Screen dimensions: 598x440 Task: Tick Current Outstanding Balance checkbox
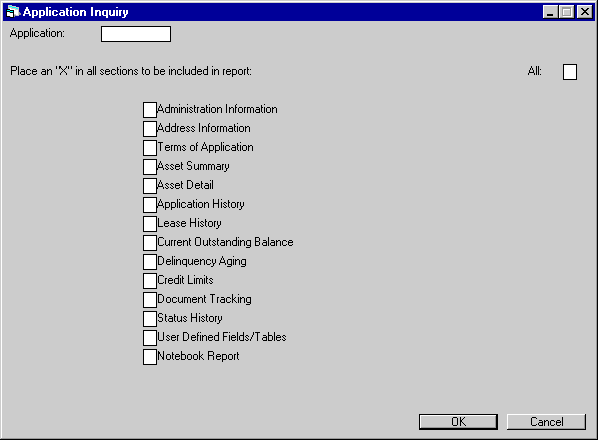pyautogui.click(x=150, y=243)
